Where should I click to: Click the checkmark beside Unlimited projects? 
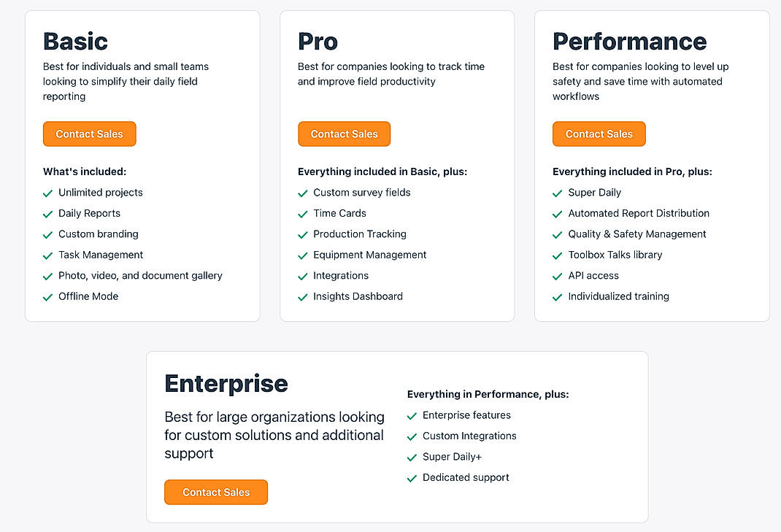pyautogui.click(x=47, y=193)
